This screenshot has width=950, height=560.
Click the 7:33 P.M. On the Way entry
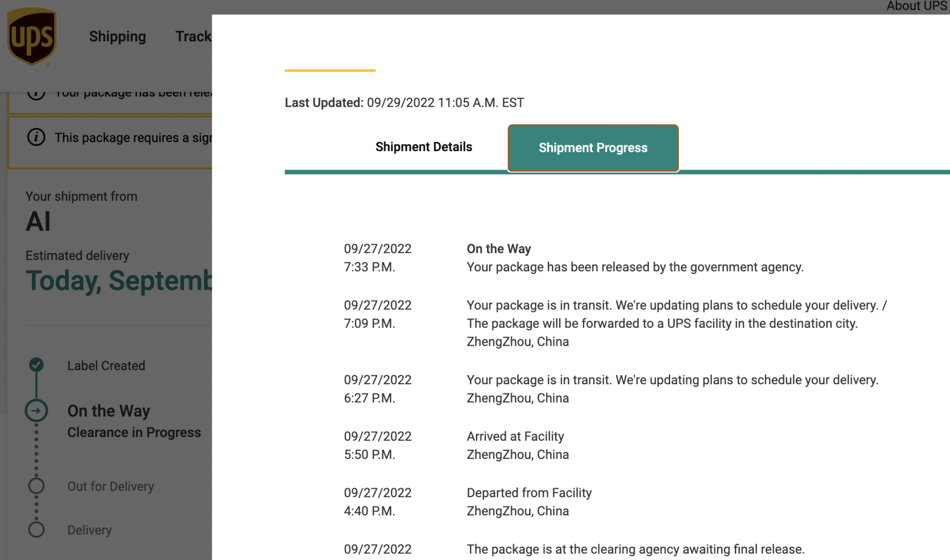(499, 249)
